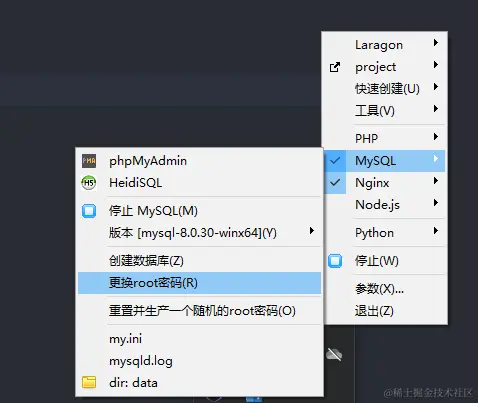This screenshot has height=403, width=478.
Task: Click the blue stop icon beside 停止 MySQL(M)
Action: pos(89,211)
